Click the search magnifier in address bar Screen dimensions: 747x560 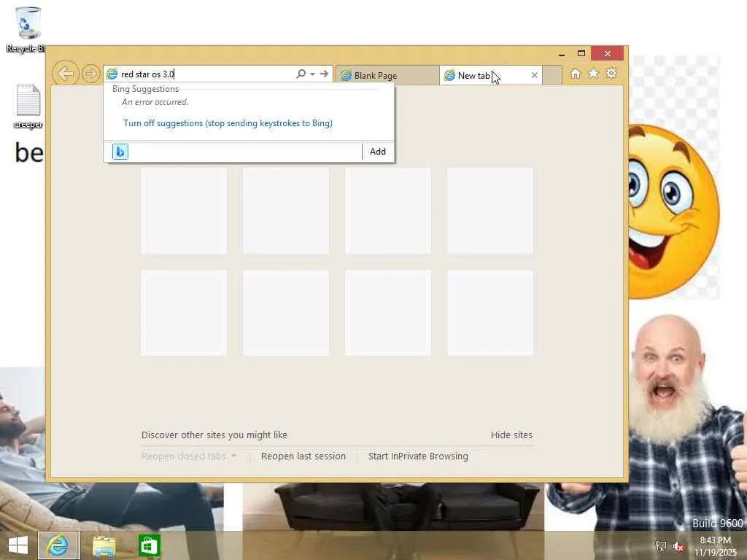tap(301, 74)
